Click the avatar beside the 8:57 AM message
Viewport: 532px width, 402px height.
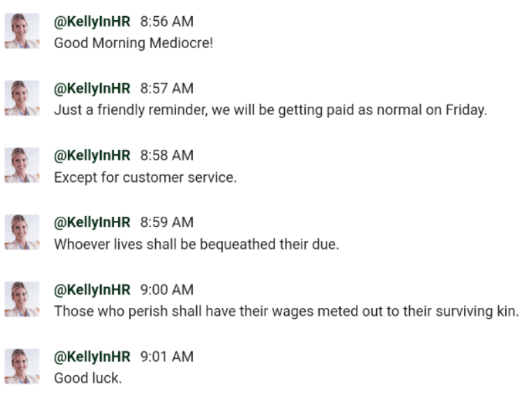coord(22,98)
